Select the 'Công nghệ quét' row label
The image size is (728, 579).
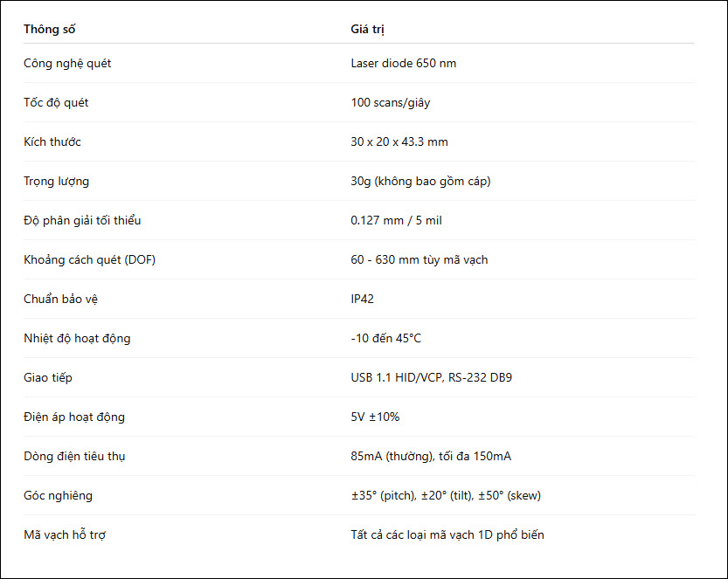point(67,64)
